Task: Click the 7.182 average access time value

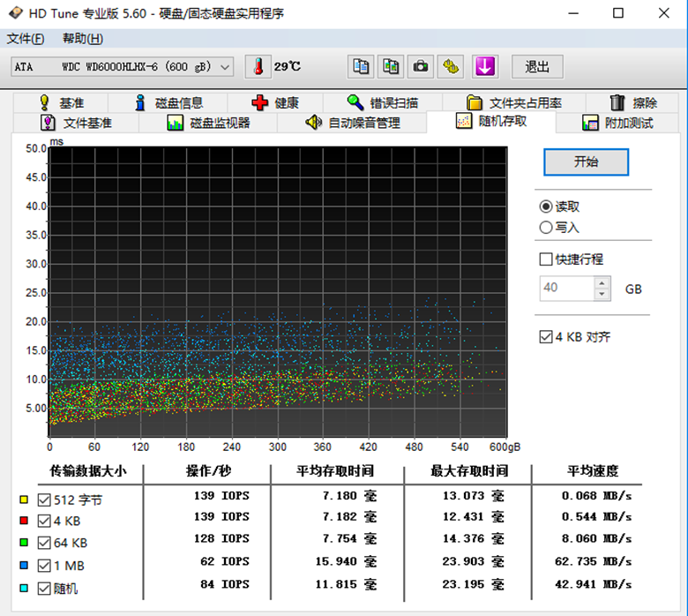Action: pyautogui.click(x=349, y=517)
